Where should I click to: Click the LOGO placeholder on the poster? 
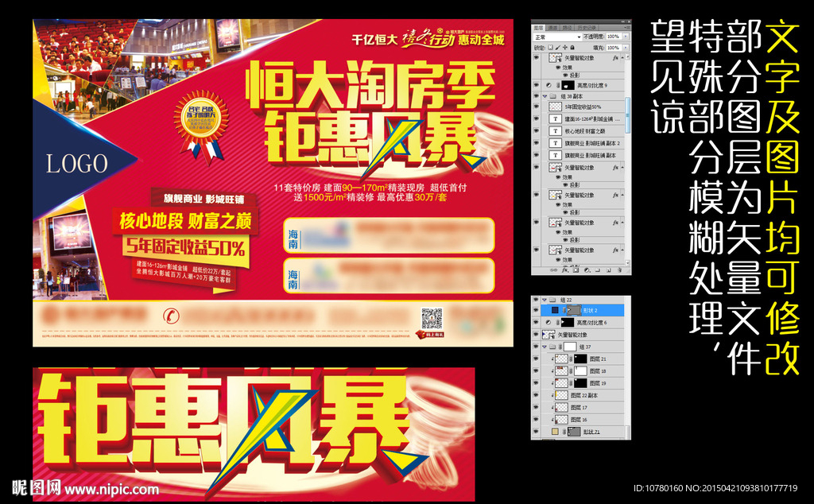click(x=77, y=164)
